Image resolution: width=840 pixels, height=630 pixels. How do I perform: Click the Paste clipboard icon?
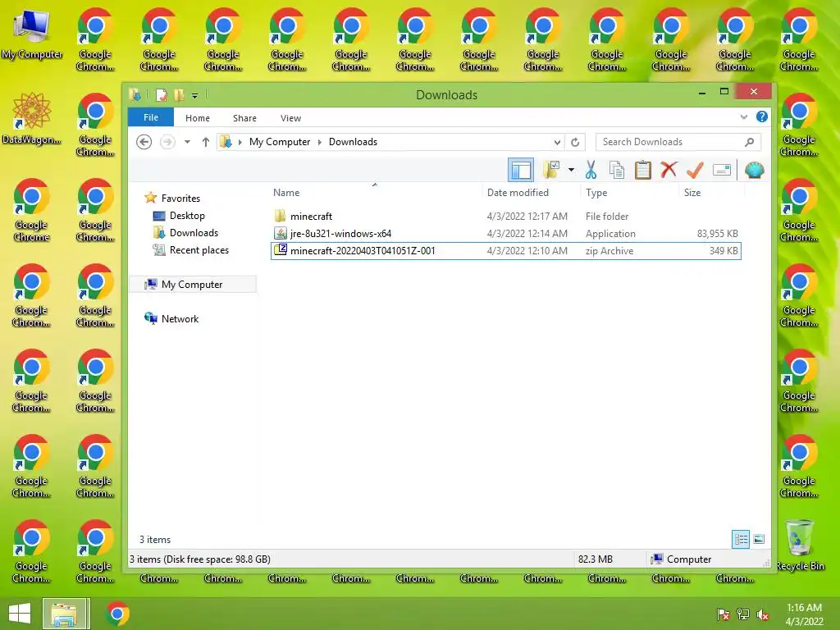(642, 171)
